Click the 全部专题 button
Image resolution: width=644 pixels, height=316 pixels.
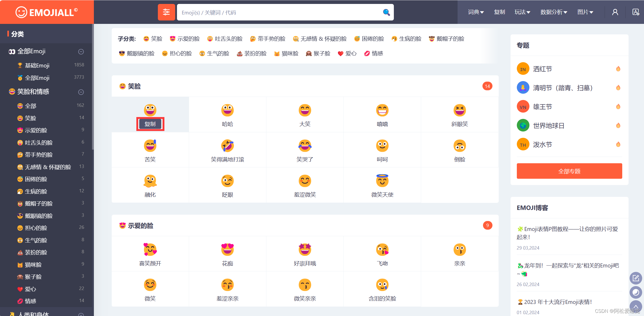[569, 171]
